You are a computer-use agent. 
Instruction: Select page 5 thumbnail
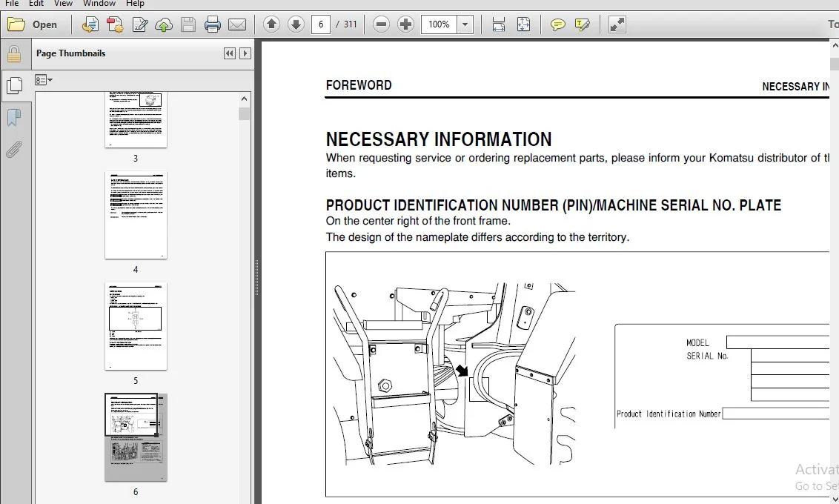(136, 326)
